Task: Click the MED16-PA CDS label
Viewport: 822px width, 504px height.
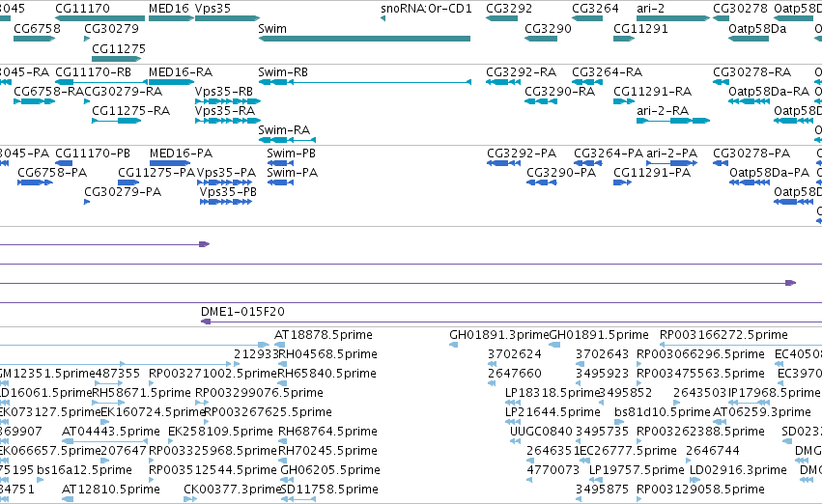Action: pos(181,153)
